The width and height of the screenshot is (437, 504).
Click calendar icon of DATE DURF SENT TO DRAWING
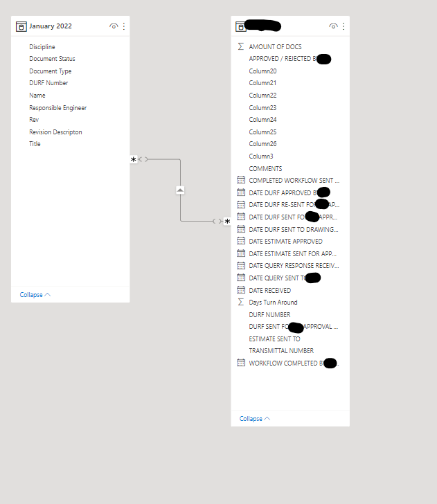[241, 229]
